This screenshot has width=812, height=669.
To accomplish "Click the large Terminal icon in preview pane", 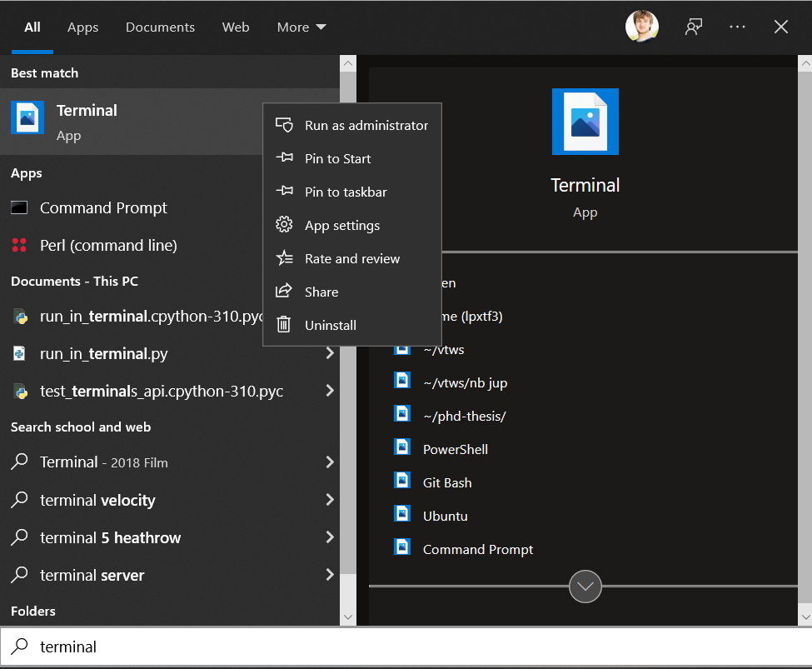I will (585, 122).
